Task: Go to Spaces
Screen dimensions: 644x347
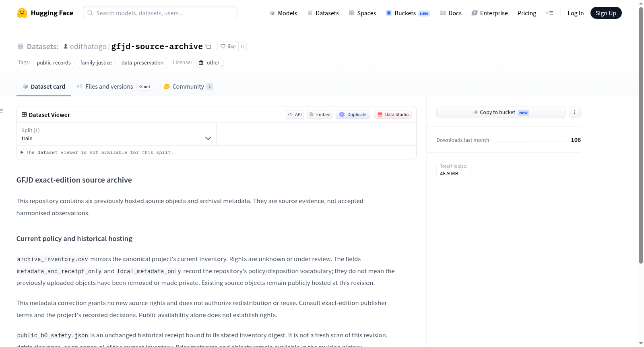Action: [x=362, y=13]
